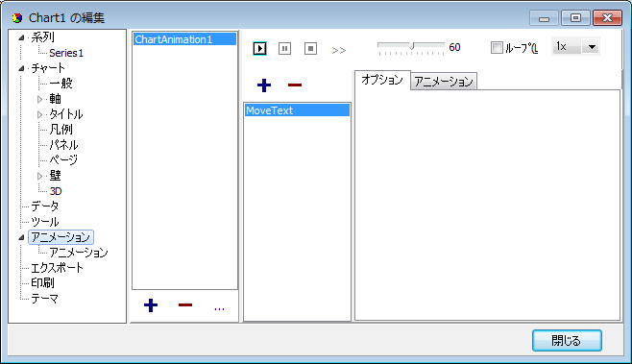This screenshot has height=364, width=632.
Task: Delete ChartAnimation using bottom red minus icon
Action: pos(185,305)
